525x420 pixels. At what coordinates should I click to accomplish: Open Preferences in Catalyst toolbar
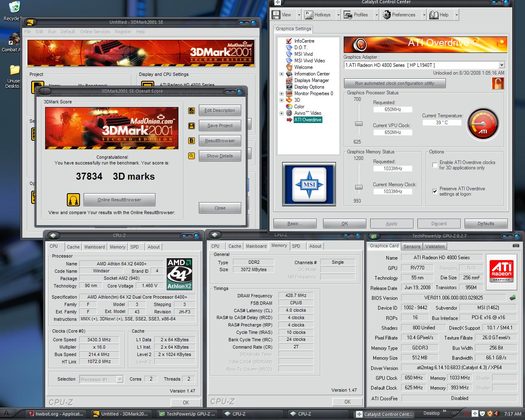pos(399,15)
